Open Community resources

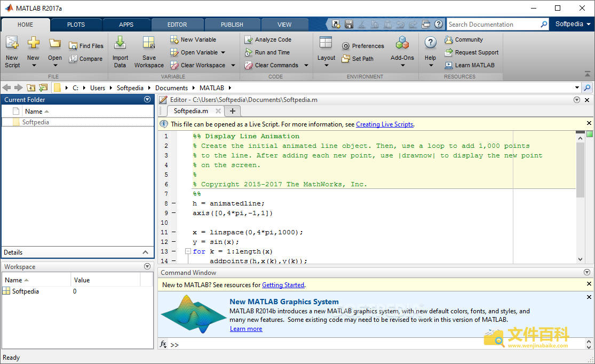[x=464, y=39]
